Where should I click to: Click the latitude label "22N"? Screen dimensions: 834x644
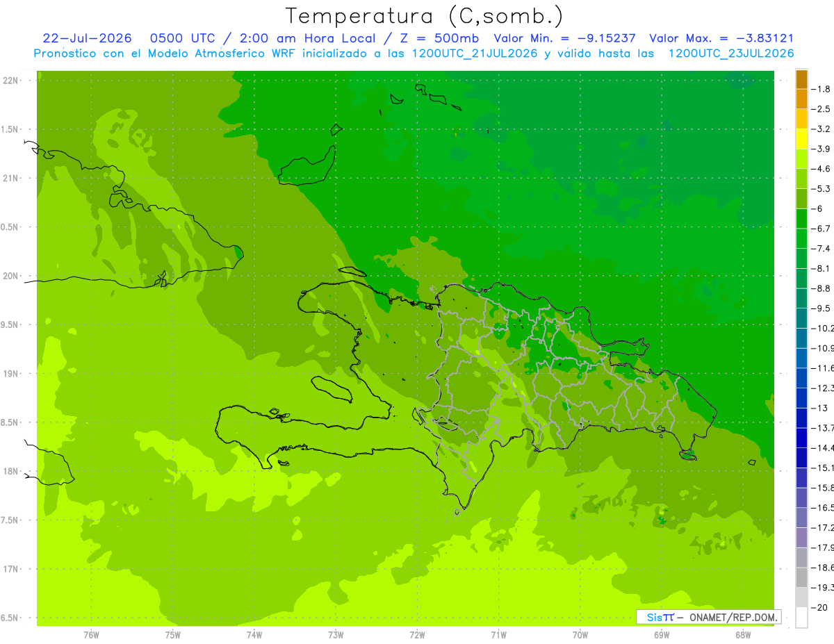[x=10, y=81]
